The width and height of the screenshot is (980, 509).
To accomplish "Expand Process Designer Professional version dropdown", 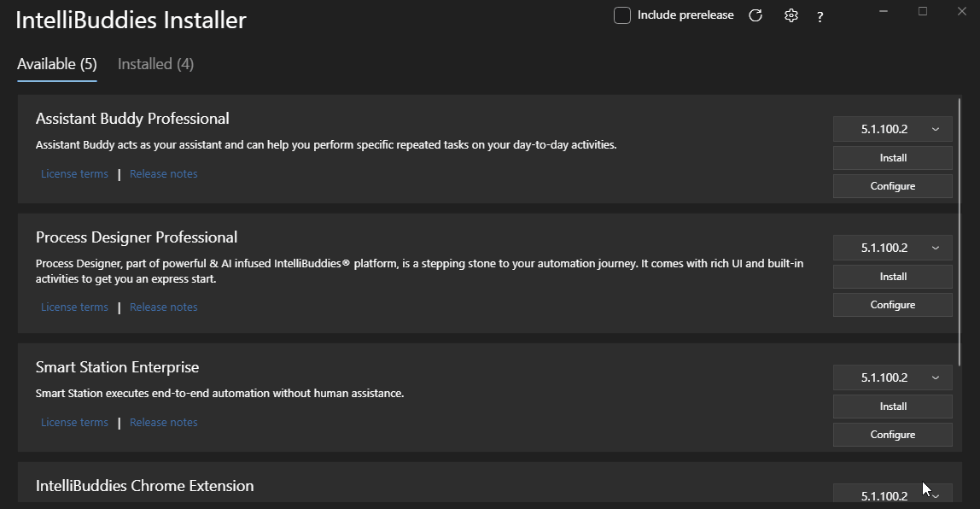I will pos(893,248).
